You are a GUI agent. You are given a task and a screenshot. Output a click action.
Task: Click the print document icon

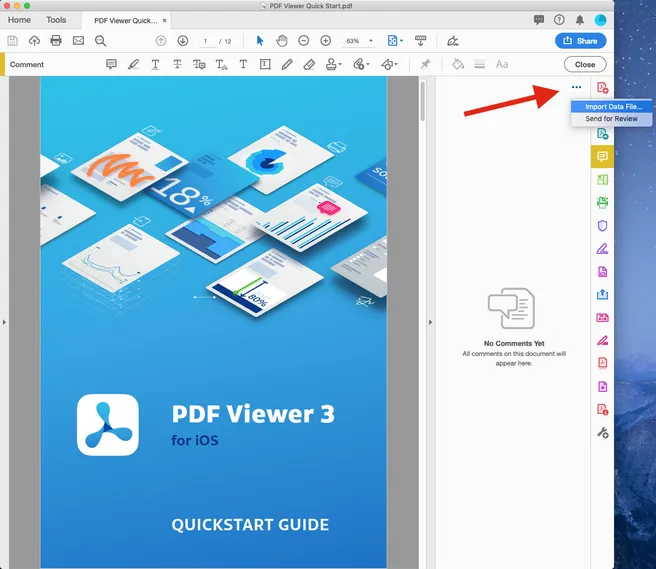56,41
